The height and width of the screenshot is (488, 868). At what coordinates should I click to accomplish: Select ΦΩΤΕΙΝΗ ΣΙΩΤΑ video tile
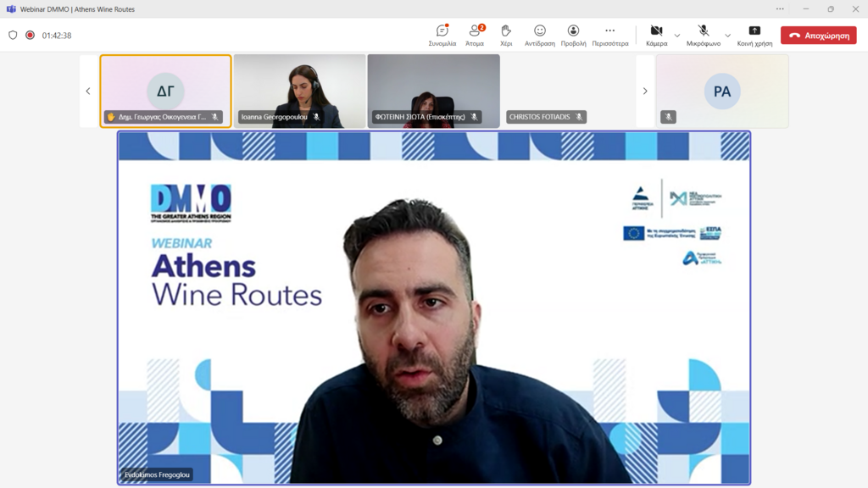[x=433, y=91]
